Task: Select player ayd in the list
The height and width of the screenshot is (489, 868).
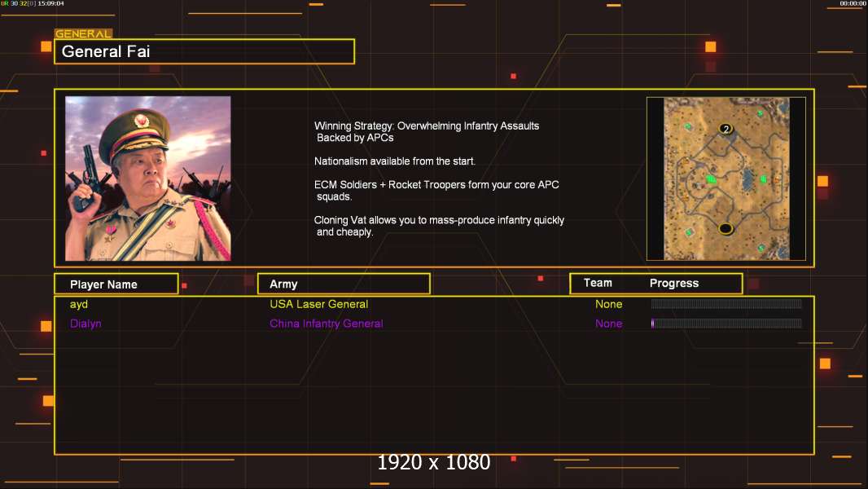Action: 79,304
